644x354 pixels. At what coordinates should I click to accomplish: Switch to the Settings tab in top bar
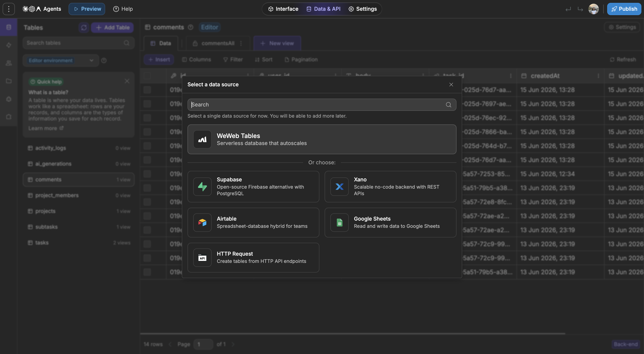click(363, 9)
